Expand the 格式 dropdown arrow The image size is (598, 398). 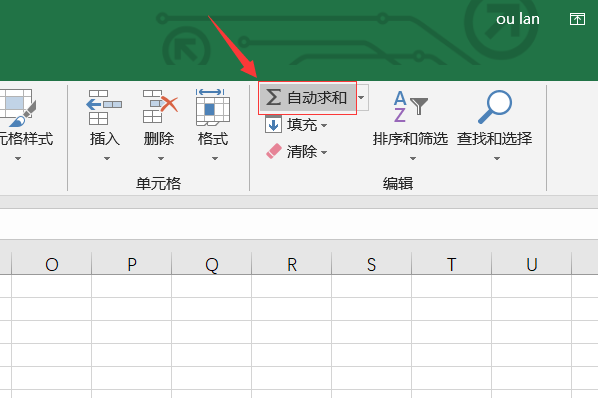pyautogui.click(x=215, y=158)
